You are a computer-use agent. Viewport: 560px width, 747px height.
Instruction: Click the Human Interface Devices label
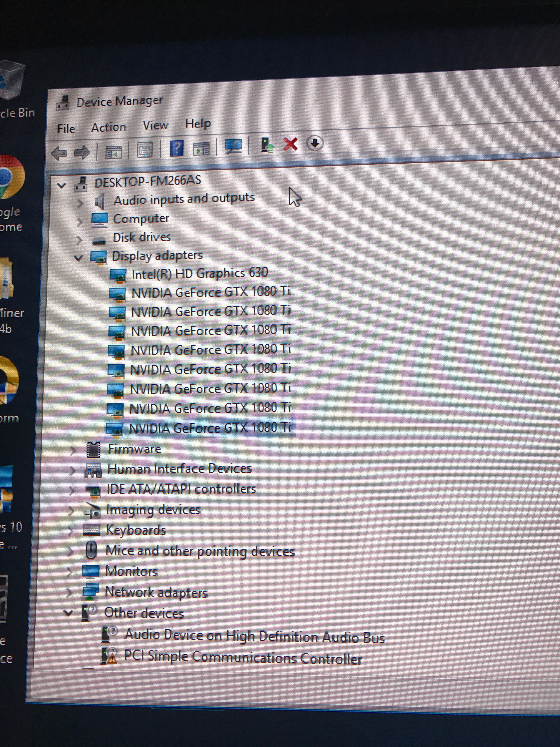tap(180, 469)
